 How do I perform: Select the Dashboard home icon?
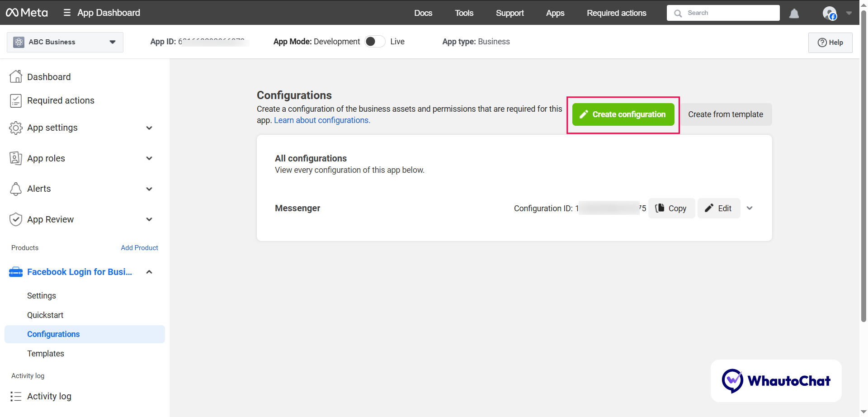[x=16, y=76]
